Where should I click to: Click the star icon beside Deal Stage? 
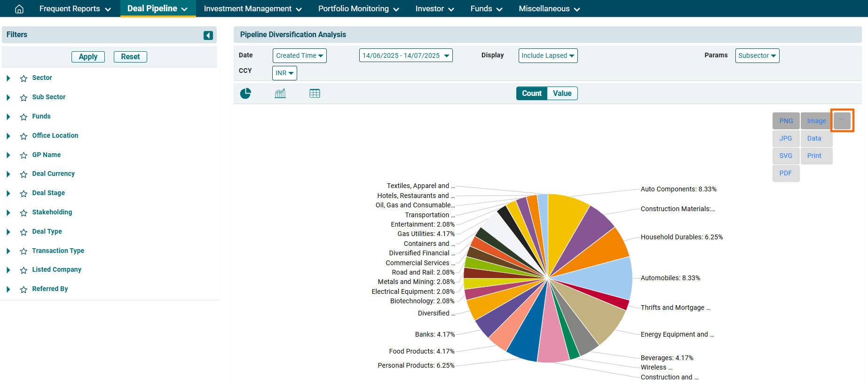click(24, 194)
